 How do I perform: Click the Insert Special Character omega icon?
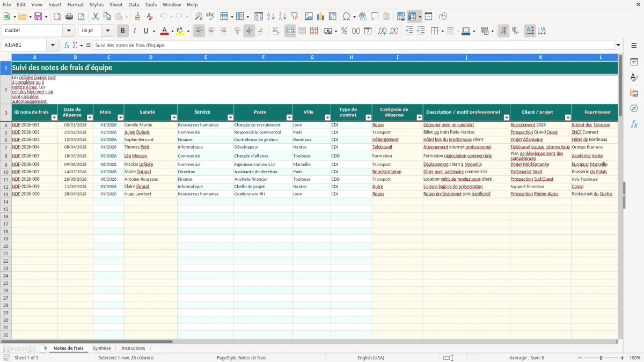coord(346,17)
